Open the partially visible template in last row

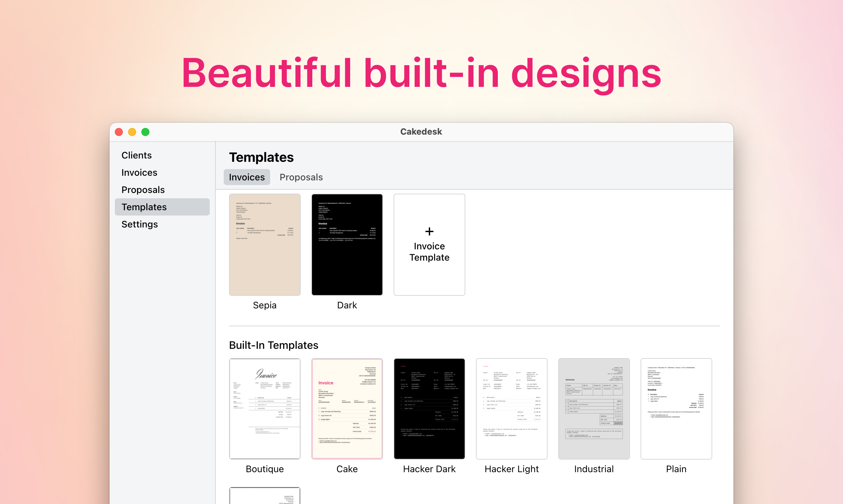[265, 495]
